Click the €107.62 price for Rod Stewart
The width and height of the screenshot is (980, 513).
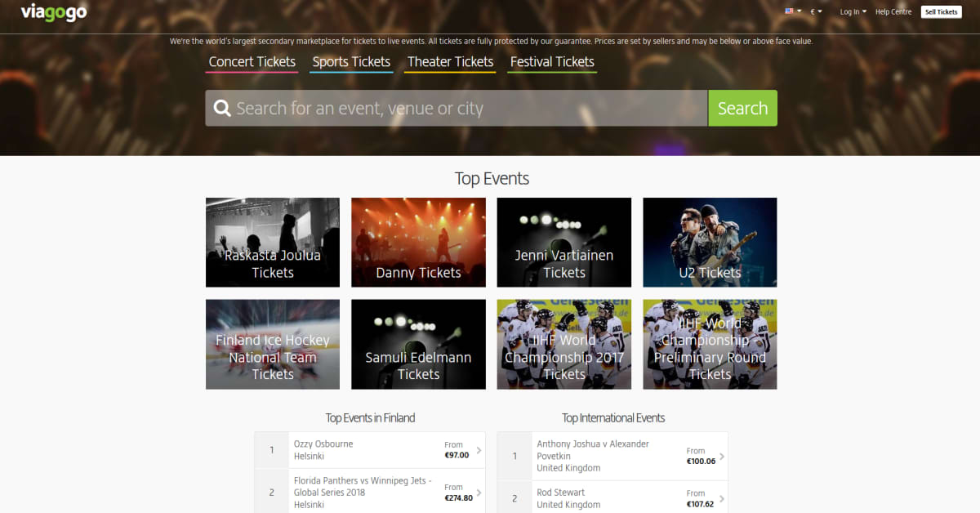point(701,504)
